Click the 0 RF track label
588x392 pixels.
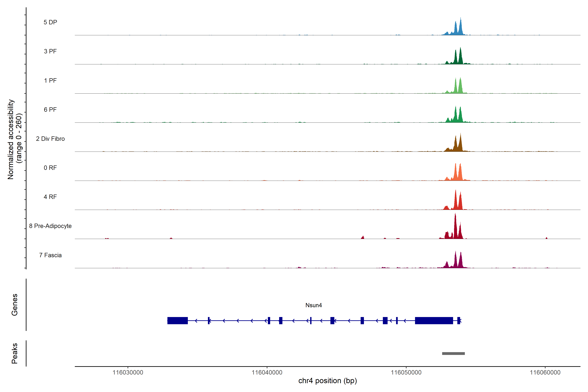pos(50,168)
